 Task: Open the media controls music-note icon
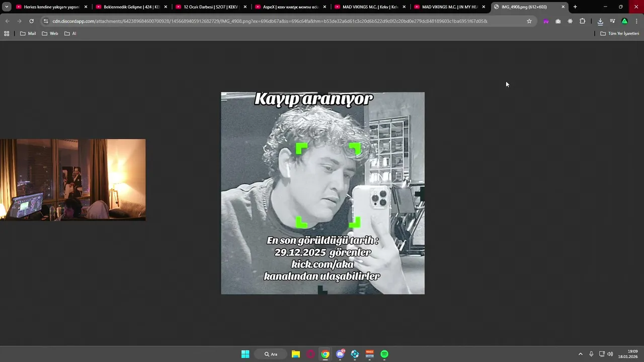(612, 21)
